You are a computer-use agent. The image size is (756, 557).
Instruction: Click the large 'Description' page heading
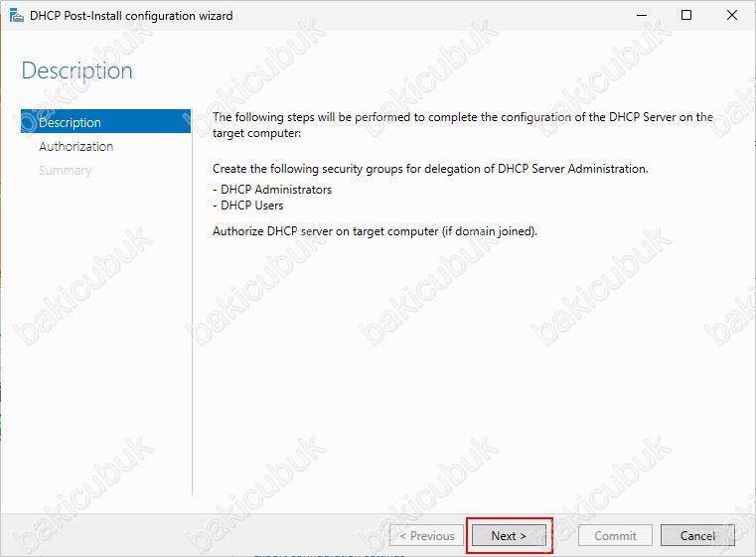[x=77, y=71]
